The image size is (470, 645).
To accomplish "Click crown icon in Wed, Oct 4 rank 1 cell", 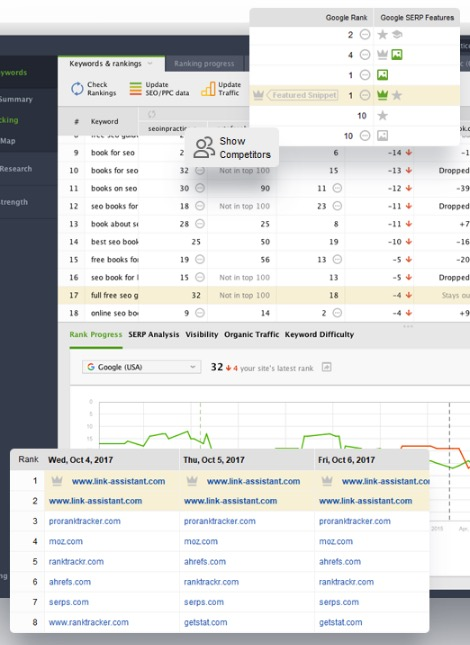I will [57, 480].
